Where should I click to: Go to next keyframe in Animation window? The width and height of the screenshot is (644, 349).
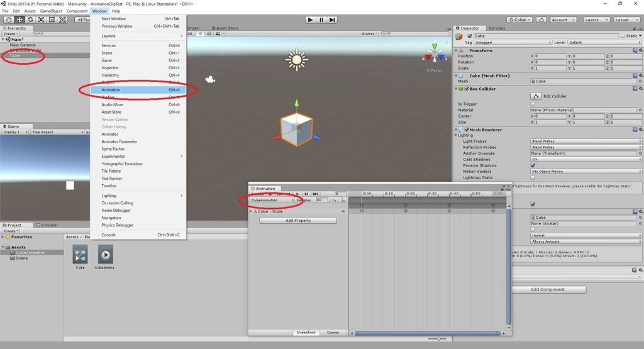point(306,194)
